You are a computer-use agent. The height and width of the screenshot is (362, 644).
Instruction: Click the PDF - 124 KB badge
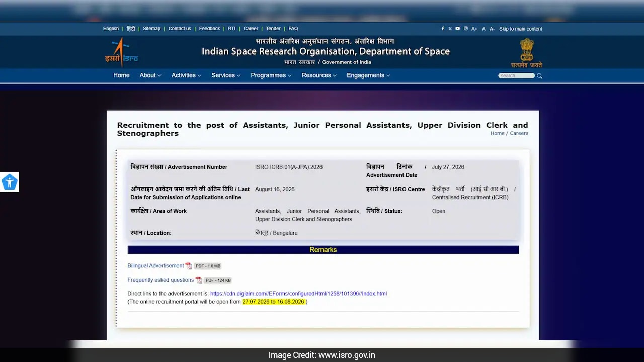(218, 280)
